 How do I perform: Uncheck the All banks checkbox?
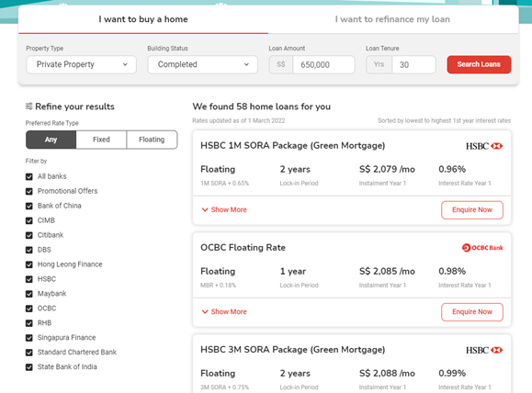coord(29,176)
